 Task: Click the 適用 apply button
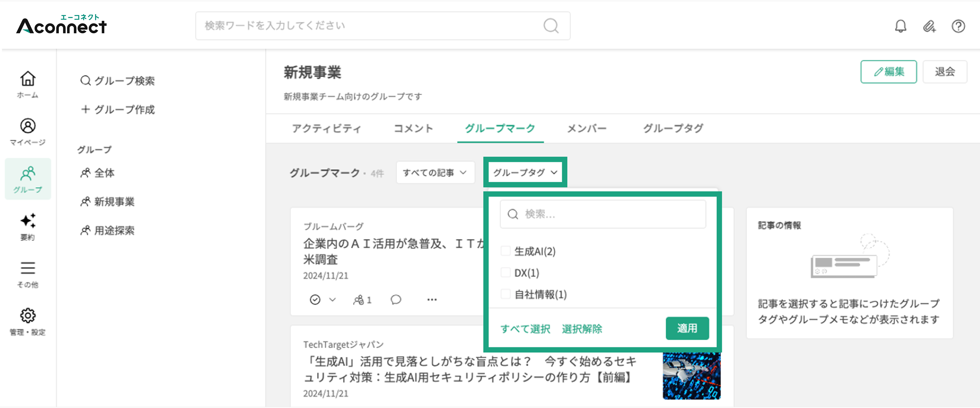click(687, 328)
